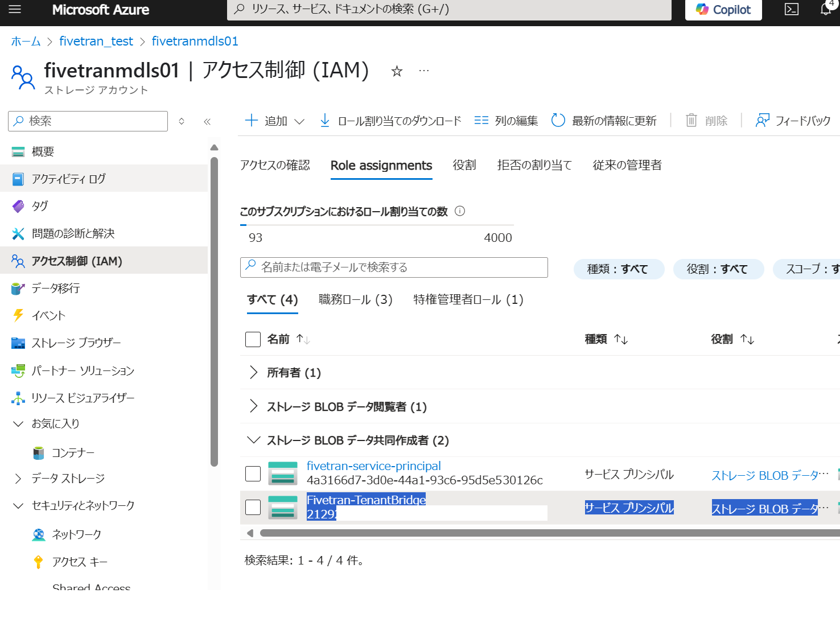Open the 種類 : すべて filter
Image resolution: width=840 pixels, height=622 pixels.
pyautogui.click(x=619, y=269)
